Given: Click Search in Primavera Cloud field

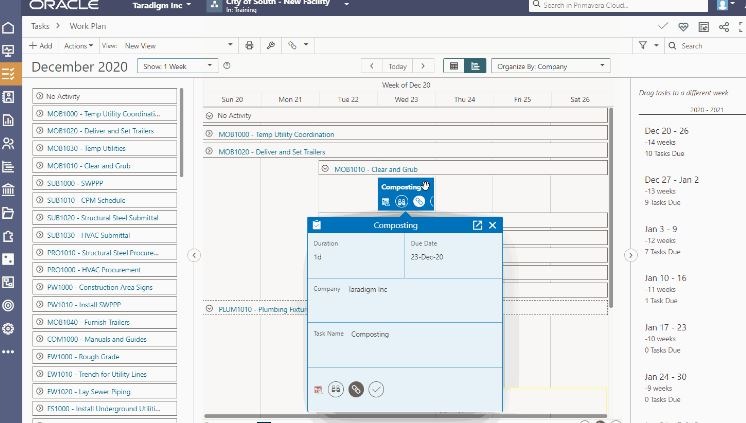Looking at the screenshot, I should pos(619,5).
